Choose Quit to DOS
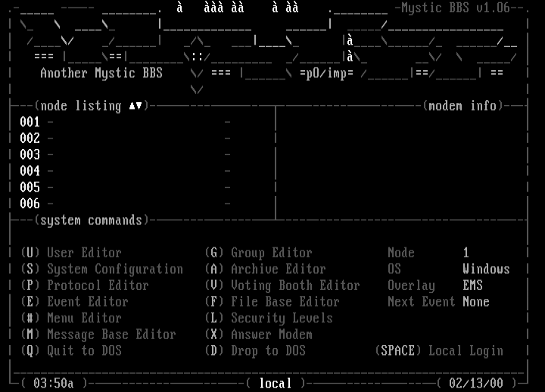 coord(70,350)
